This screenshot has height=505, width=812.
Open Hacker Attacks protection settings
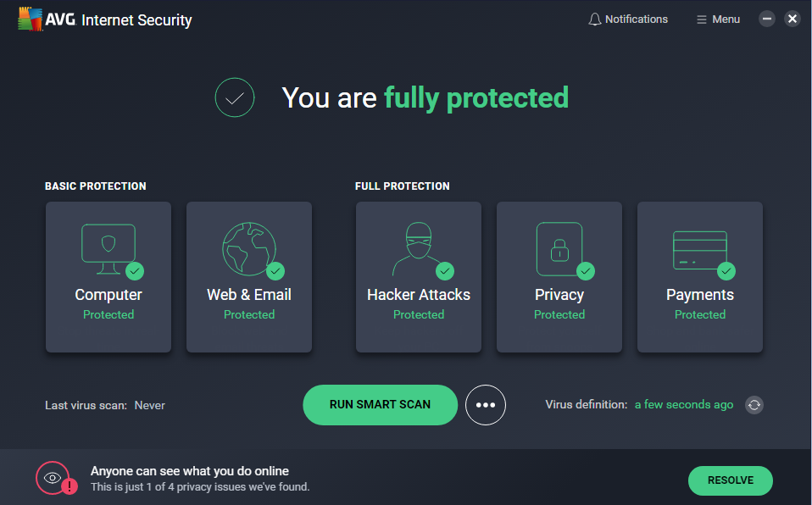[x=418, y=277]
